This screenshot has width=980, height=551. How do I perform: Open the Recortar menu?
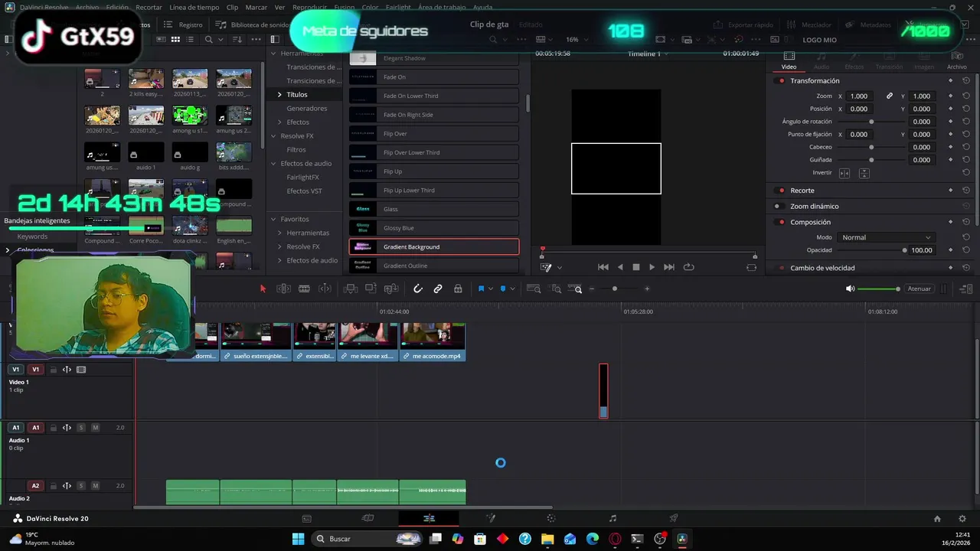pos(149,7)
